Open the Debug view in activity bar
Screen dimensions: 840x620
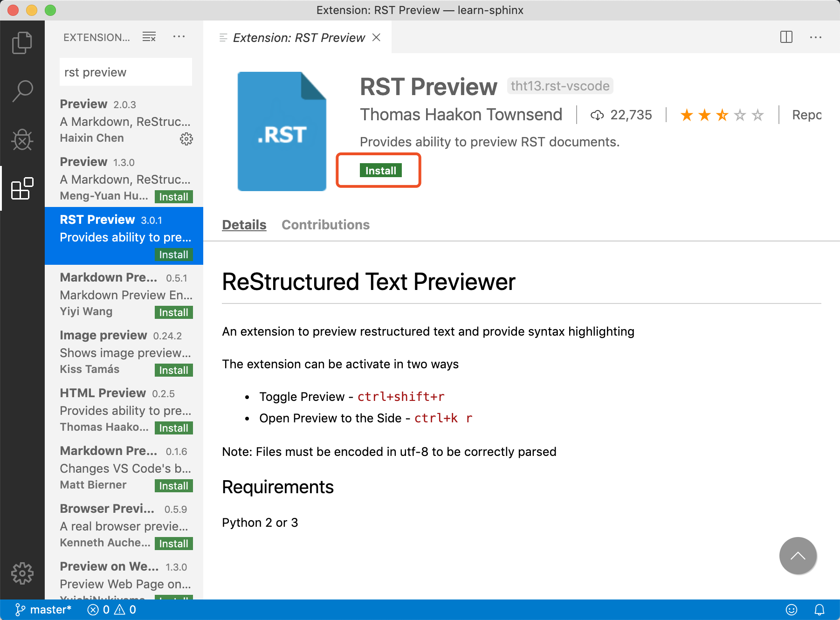click(x=22, y=139)
